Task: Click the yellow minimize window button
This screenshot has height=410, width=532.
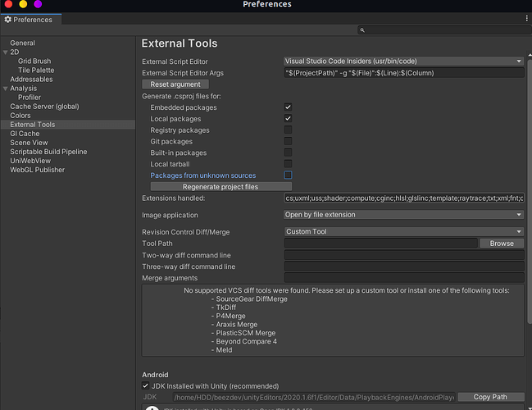Action: (x=23, y=5)
